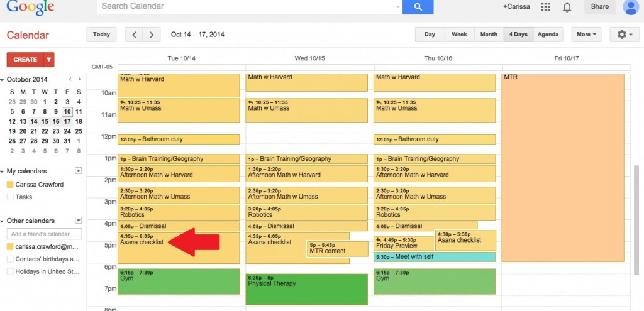This screenshot has height=311, width=644.
Task: Open Friday's MTR all-day block
Action: pos(563,168)
